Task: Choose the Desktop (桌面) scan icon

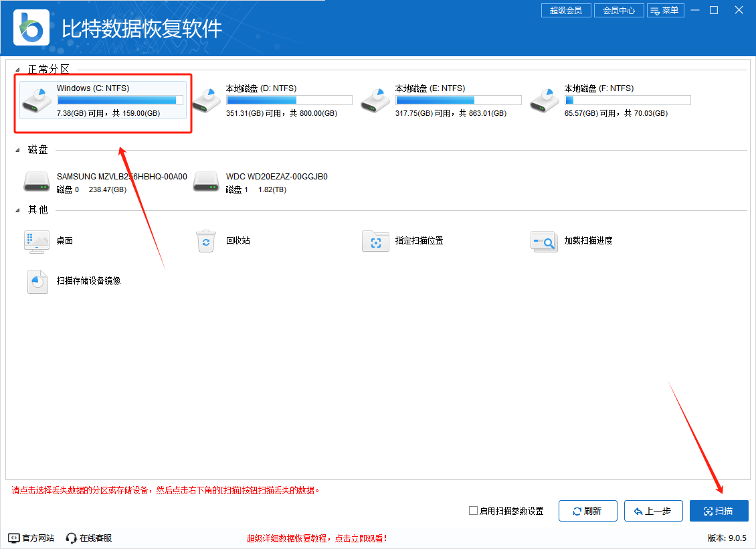Action: coord(36,241)
